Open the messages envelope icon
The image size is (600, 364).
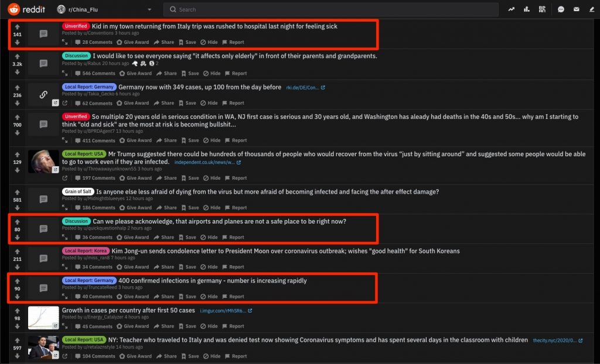click(577, 9)
